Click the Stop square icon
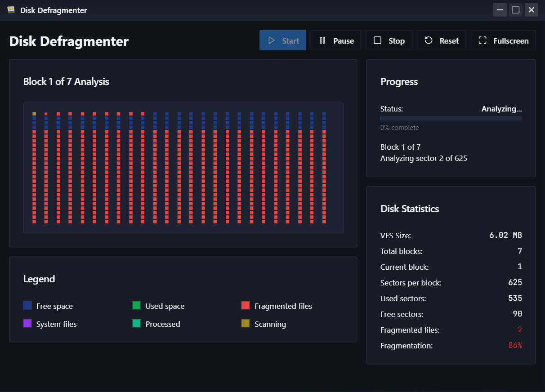This screenshot has height=392, width=545. [x=378, y=40]
